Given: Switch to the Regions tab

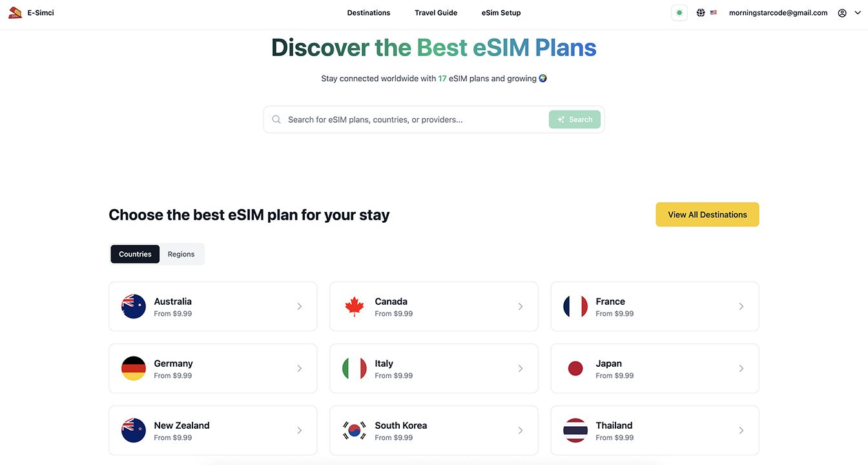Looking at the screenshot, I should [x=181, y=254].
